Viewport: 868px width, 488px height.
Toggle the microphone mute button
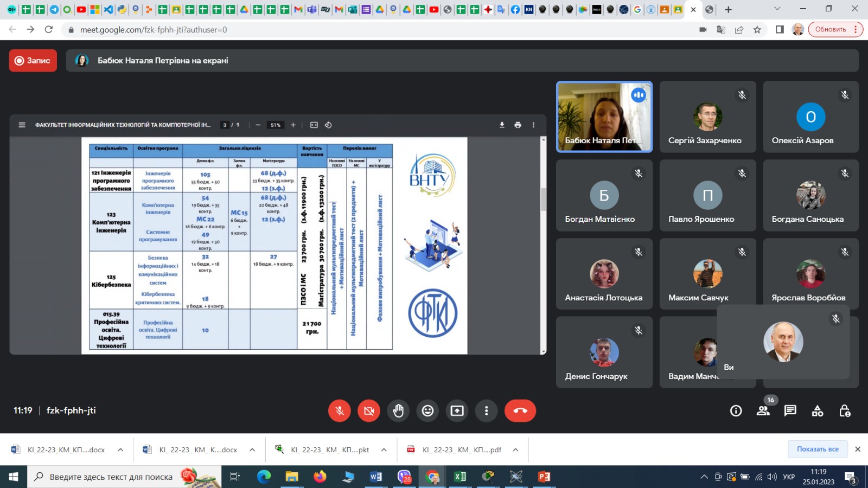pyautogui.click(x=340, y=410)
